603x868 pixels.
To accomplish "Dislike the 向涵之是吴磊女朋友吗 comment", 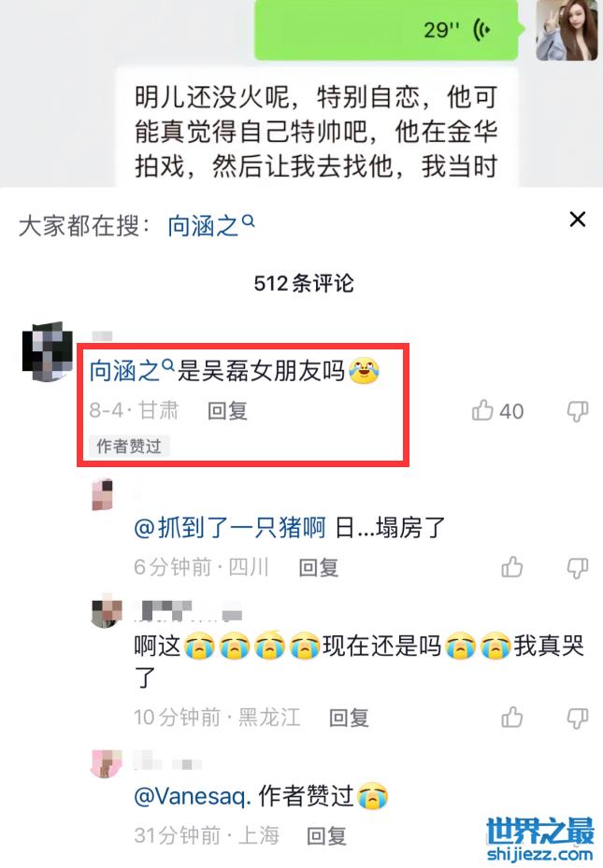I will coord(578,411).
